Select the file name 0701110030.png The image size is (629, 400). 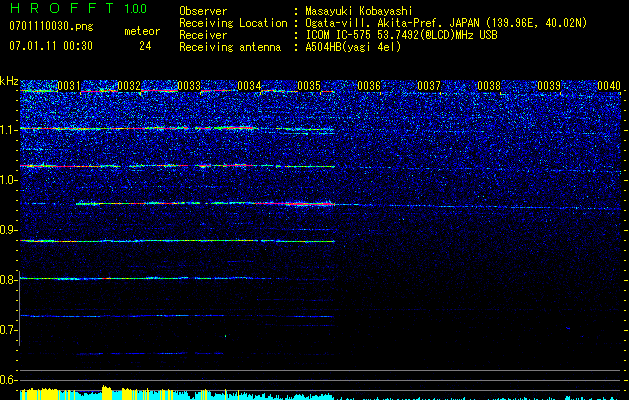51,27
